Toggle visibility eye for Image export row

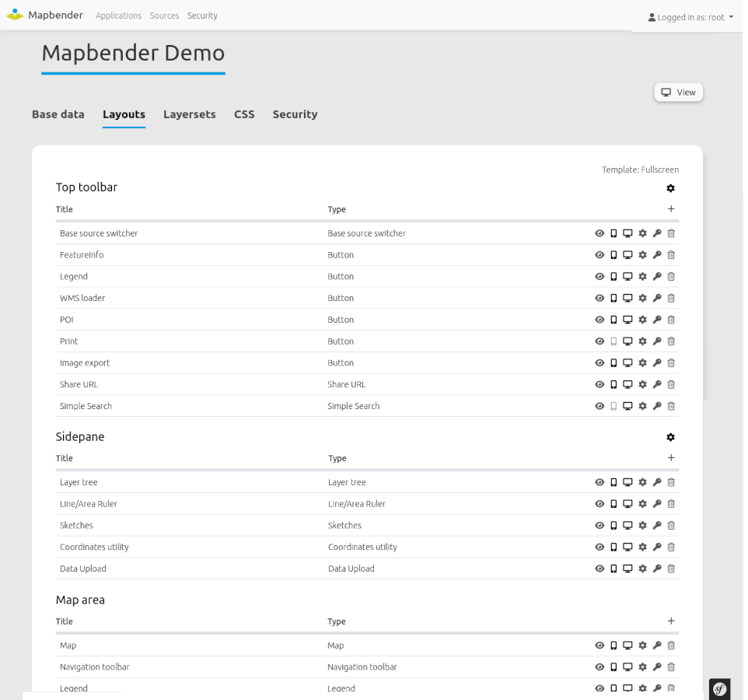(x=599, y=363)
